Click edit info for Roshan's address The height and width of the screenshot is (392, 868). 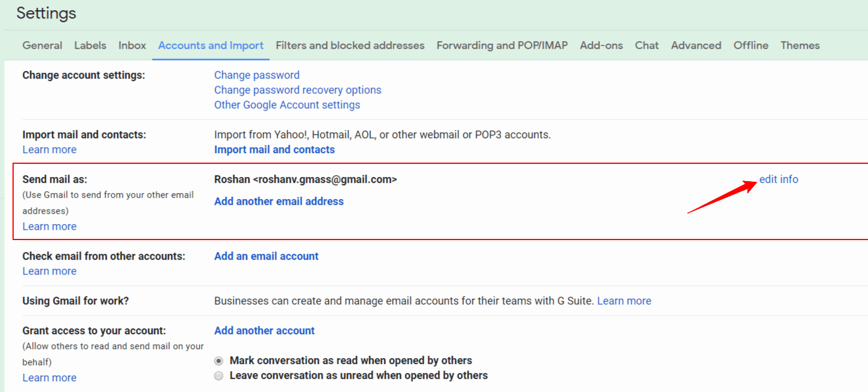coord(778,179)
